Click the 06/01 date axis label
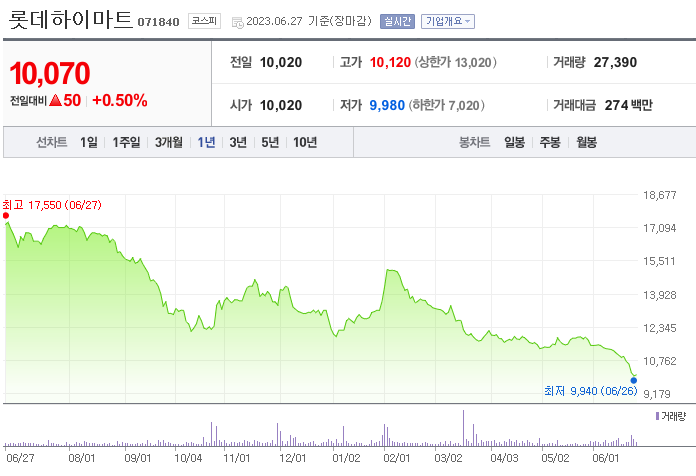The image size is (696, 476). [605, 458]
